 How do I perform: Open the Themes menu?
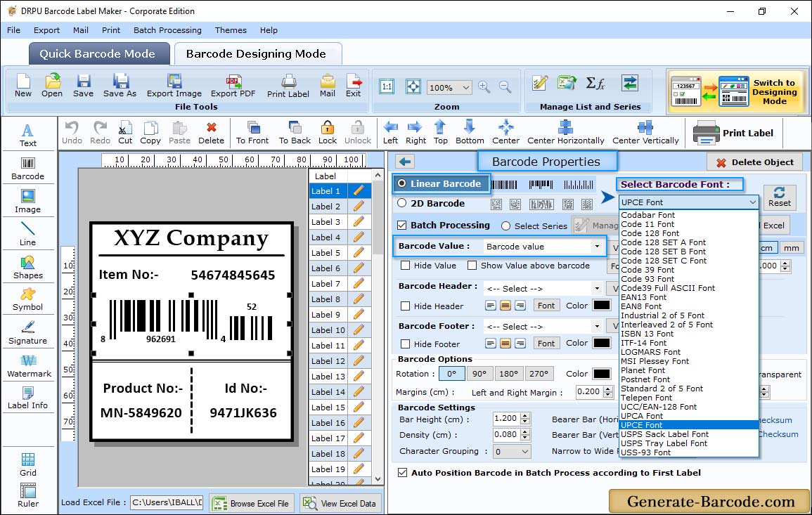coord(231,30)
